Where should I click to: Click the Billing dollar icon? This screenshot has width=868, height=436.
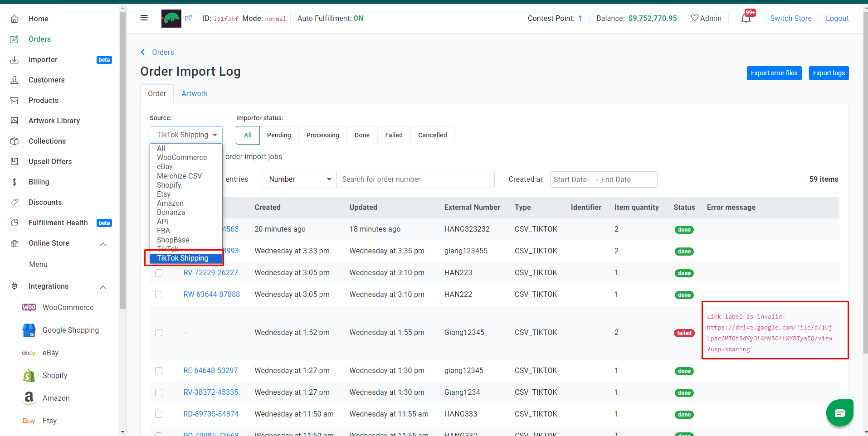pyautogui.click(x=15, y=182)
